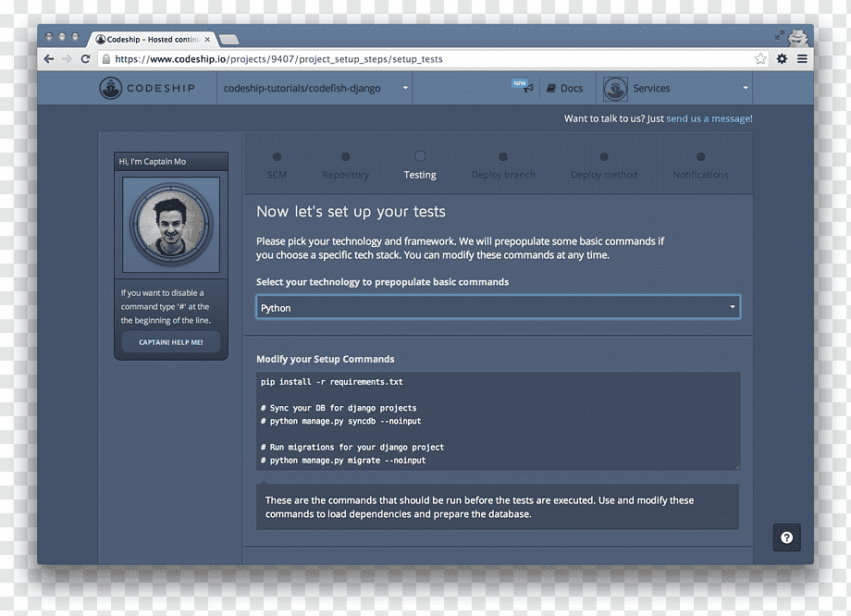This screenshot has height=616, width=851.
Task: Click the Testing step progress indicator
Action: tap(420, 158)
